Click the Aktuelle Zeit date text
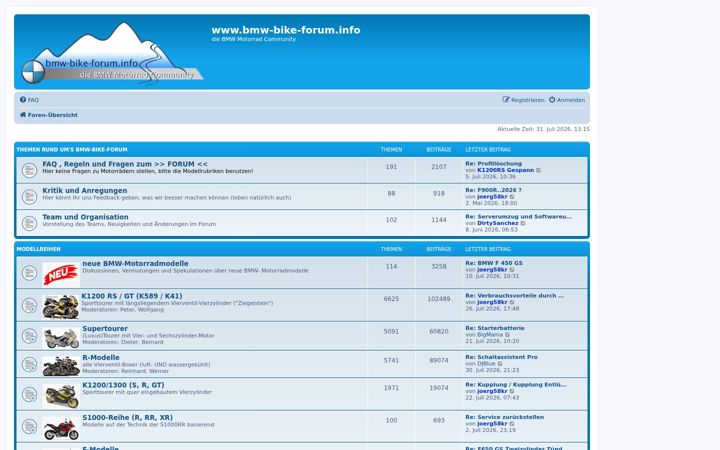The height and width of the screenshot is (450, 720). point(544,129)
